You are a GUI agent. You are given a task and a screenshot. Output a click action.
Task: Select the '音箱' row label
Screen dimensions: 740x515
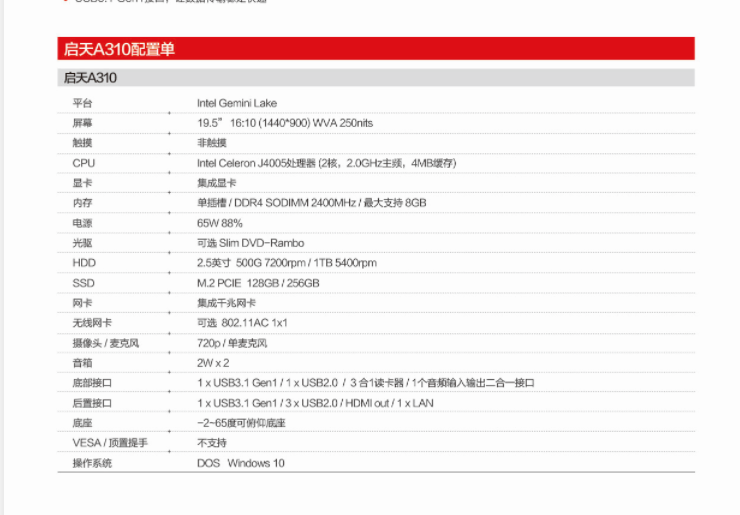[x=82, y=363]
